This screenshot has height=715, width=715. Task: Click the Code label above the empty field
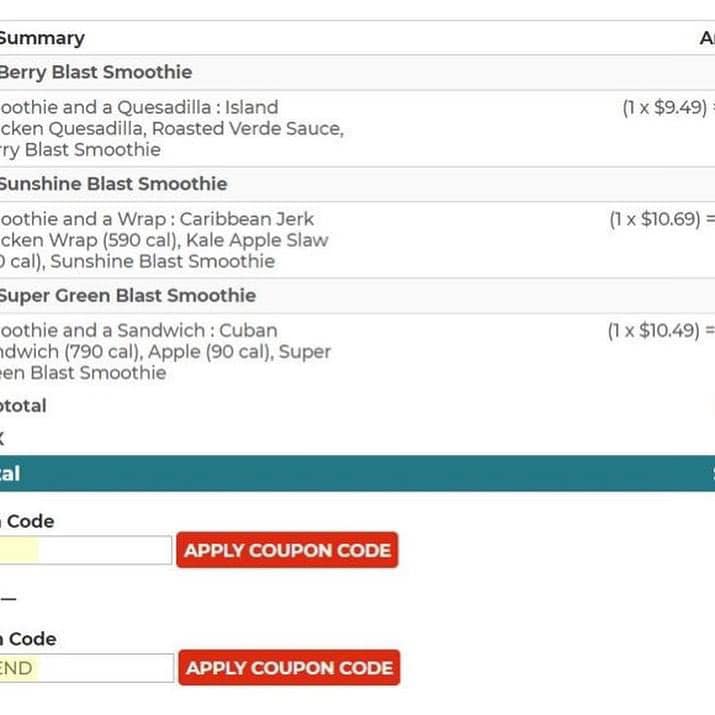[x=30, y=521]
